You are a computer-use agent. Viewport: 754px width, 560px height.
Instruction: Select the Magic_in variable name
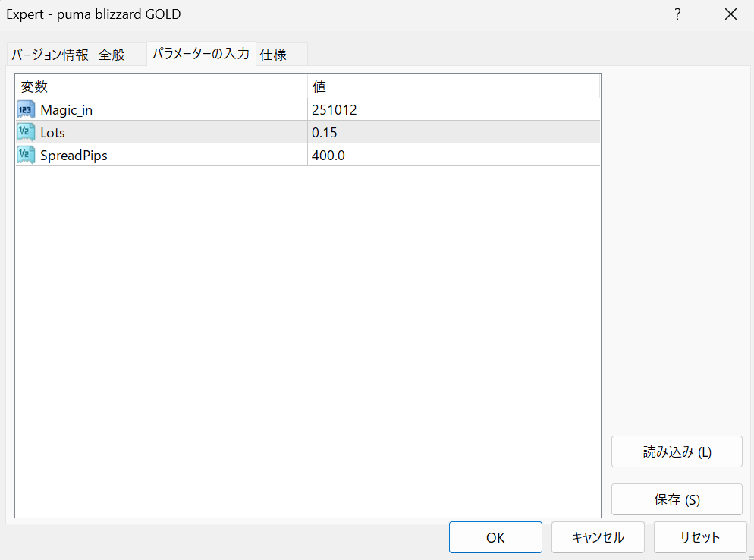[x=67, y=110]
